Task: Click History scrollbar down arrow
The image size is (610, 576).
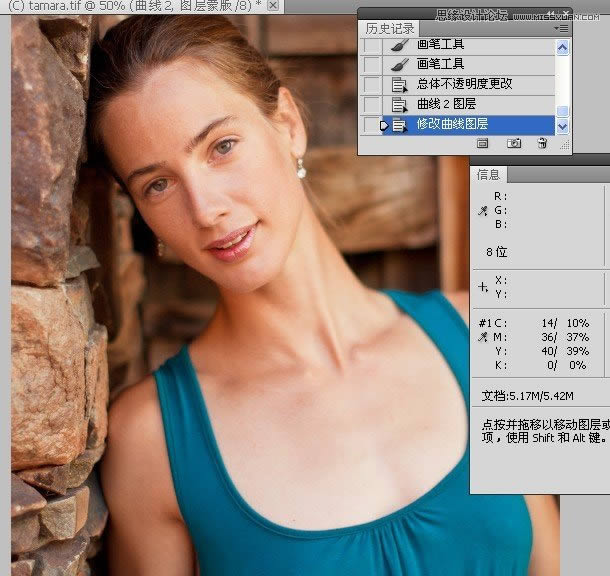Action: [x=562, y=127]
